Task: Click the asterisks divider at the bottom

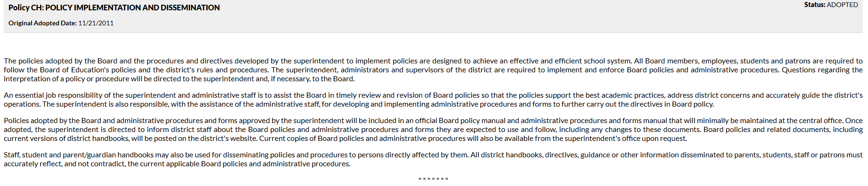Action: [x=433, y=179]
